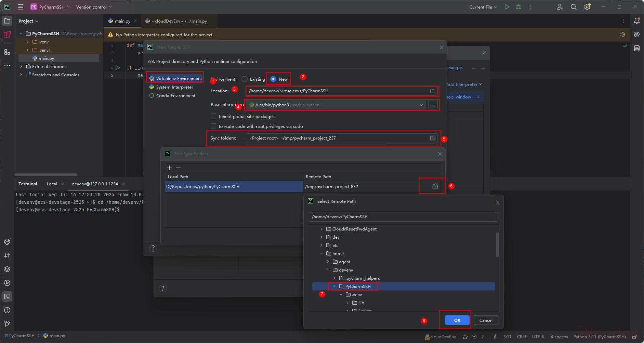Browse remote path for /tmp/pycharm_project_832 row

coord(435,186)
